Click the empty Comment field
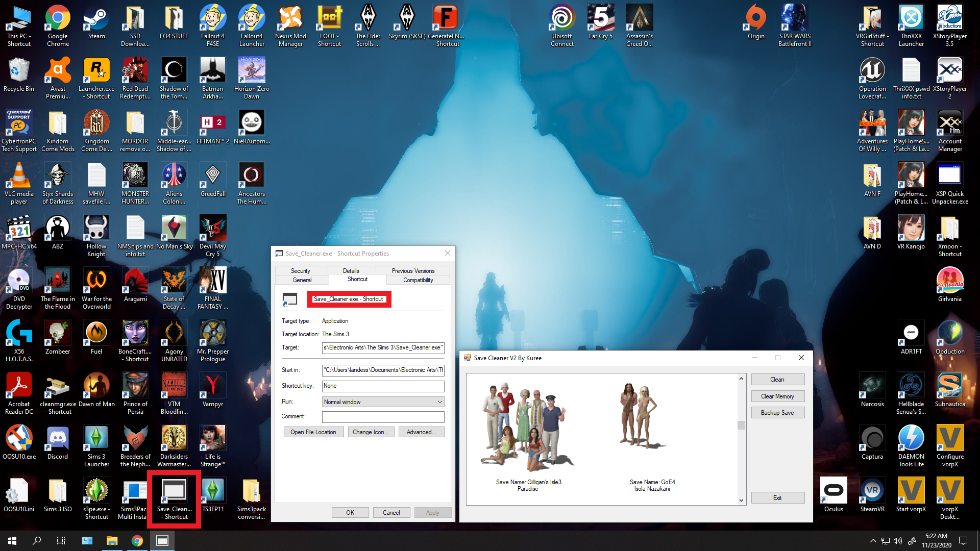980x551 pixels. pyautogui.click(x=383, y=417)
